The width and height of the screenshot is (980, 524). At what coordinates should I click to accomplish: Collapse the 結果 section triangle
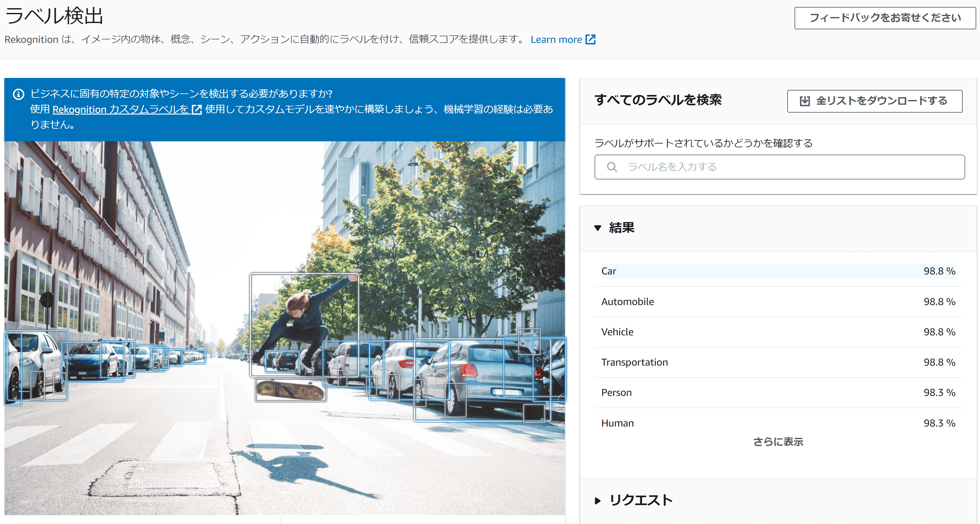598,228
